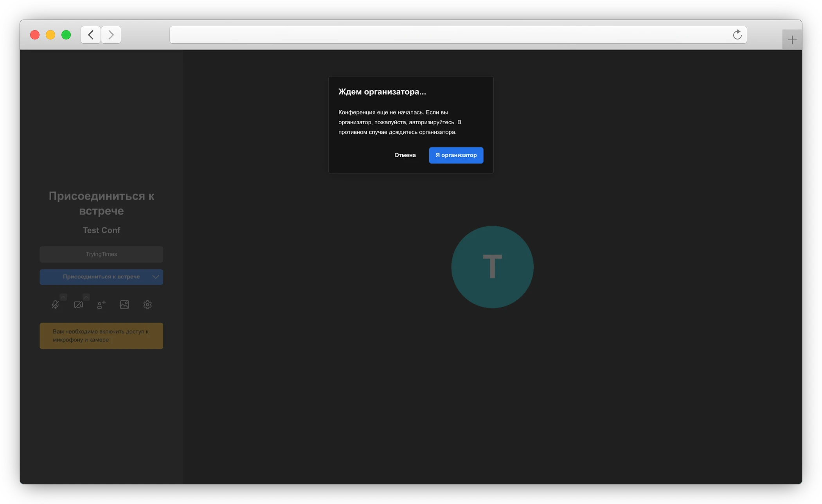Click the green fullscreen window button
Viewport: 822px width, 504px height.
(x=66, y=35)
